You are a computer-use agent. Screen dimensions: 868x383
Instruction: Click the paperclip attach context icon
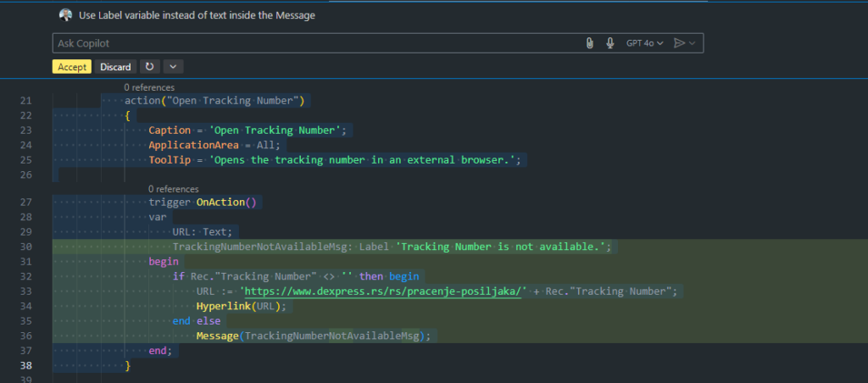pyautogui.click(x=590, y=43)
